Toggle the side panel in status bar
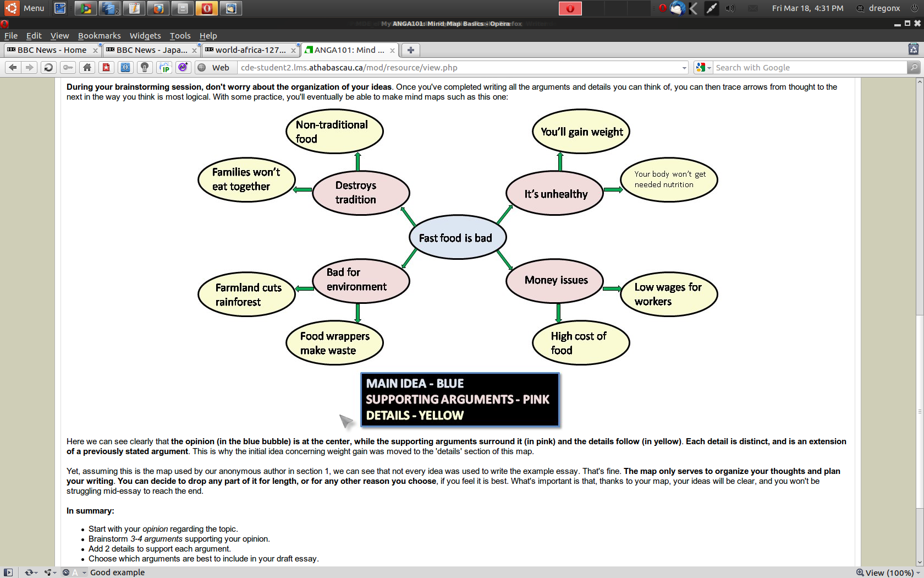Image resolution: width=924 pixels, height=578 pixels. [x=8, y=572]
